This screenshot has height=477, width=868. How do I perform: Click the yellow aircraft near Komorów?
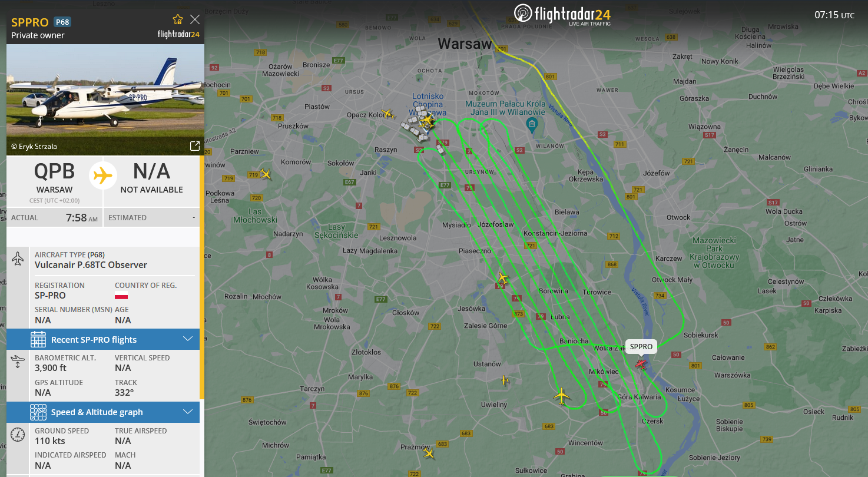[x=266, y=174]
